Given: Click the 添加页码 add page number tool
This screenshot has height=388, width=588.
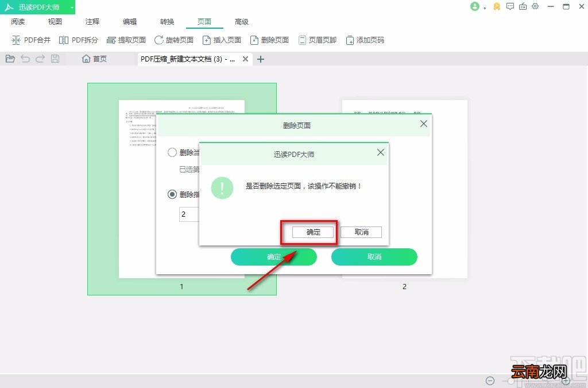Looking at the screenshot, I should (365, 40).
